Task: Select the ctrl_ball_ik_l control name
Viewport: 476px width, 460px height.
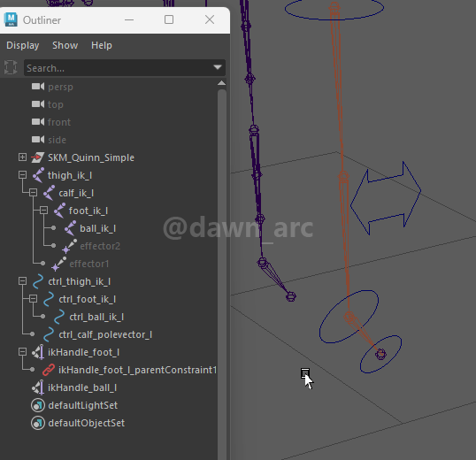Action: coord(96,317)
